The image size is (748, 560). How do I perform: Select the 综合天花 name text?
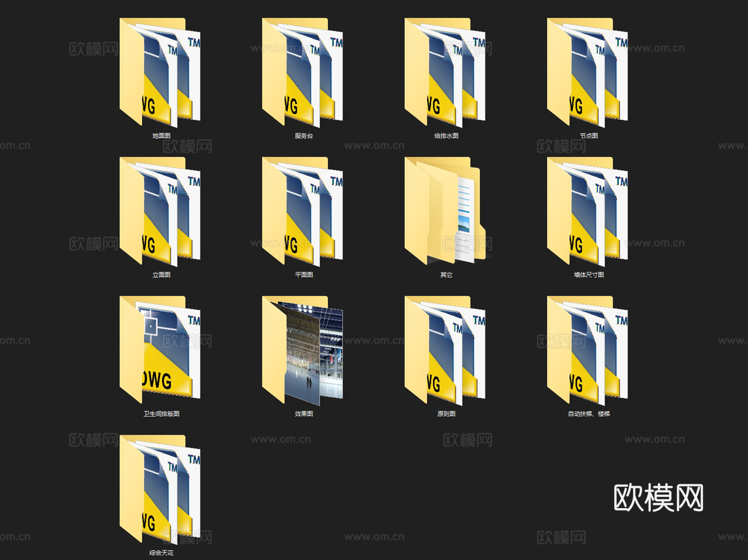click(161, 553)
